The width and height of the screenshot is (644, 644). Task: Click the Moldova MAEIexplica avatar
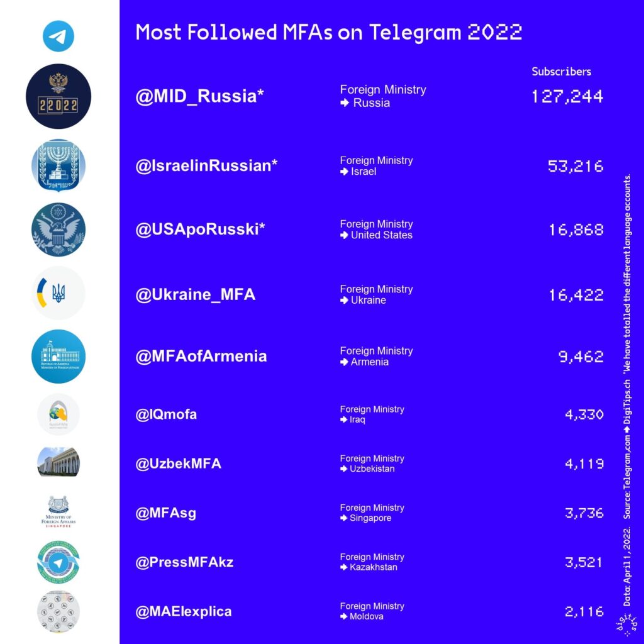(x=58, y=611)
